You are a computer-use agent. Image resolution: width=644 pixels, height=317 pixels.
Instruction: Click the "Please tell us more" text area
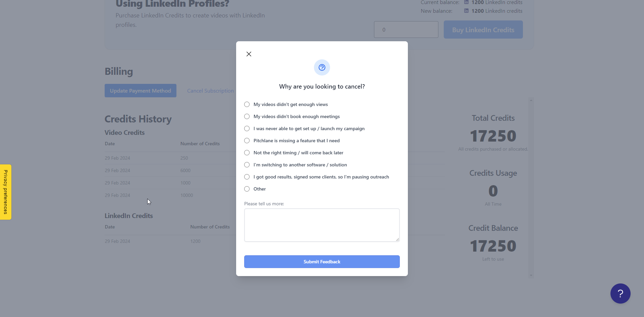pos(322,225)
